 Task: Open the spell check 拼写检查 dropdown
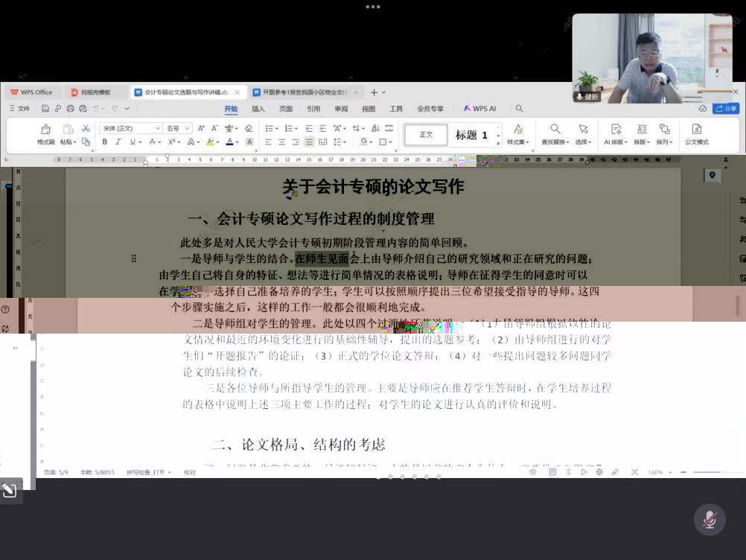click(x=148, y=472)
